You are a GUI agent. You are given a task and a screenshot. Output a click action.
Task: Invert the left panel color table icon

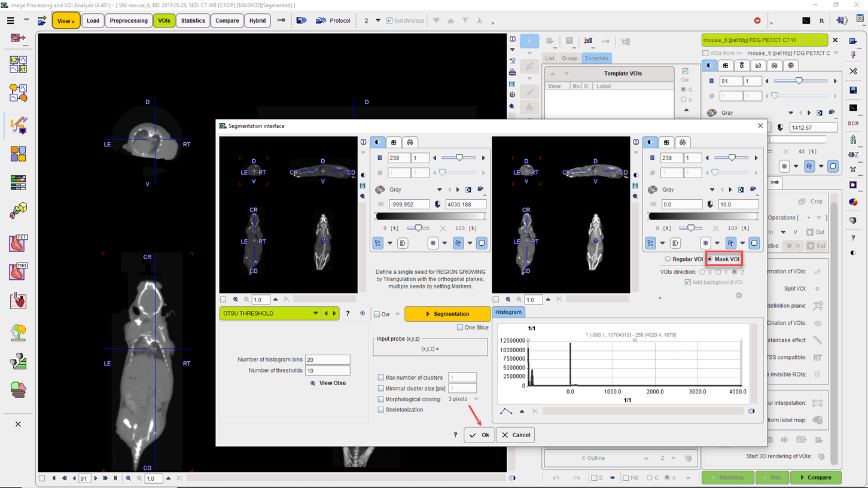(468, 190)
